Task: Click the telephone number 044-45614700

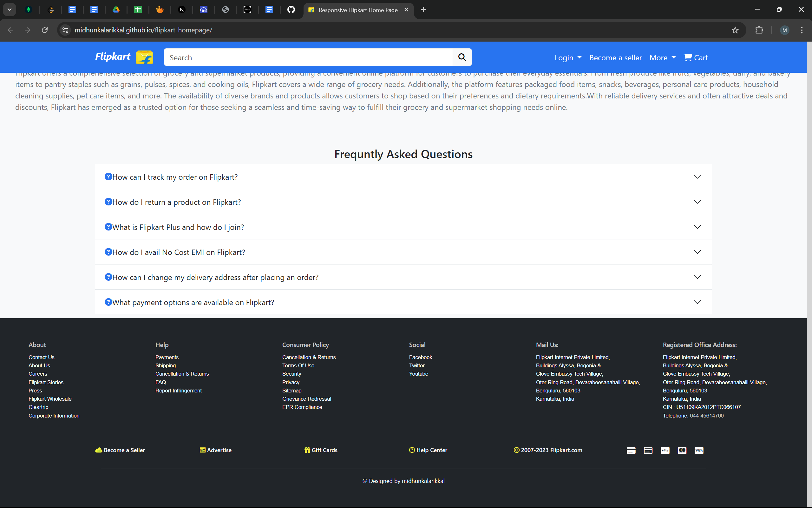Action: click(x=707, y=416)
